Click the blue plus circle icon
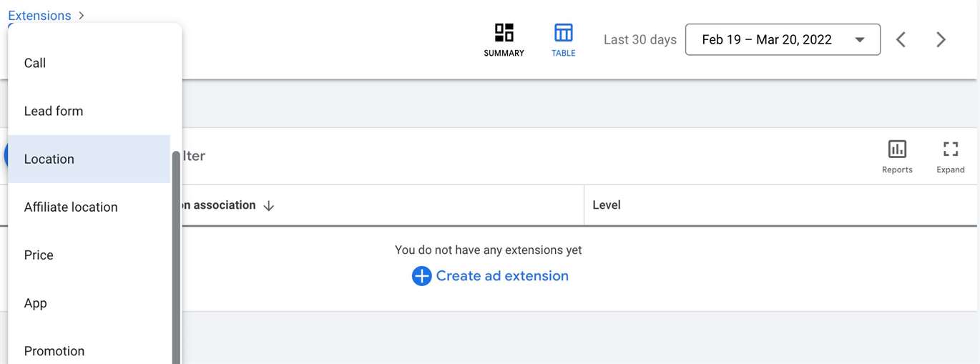 (421, 276)
